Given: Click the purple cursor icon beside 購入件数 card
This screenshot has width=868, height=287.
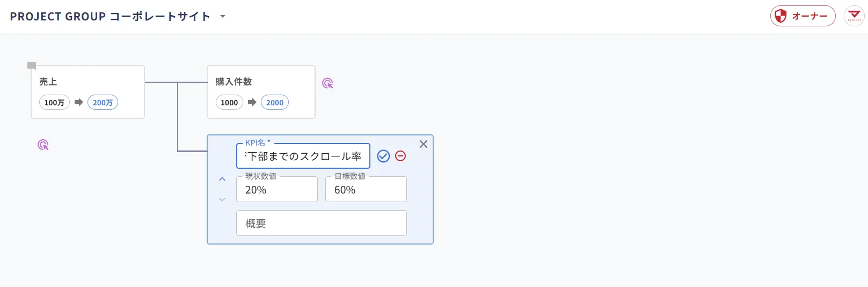Looking at the screenshot, I should 327,83.
